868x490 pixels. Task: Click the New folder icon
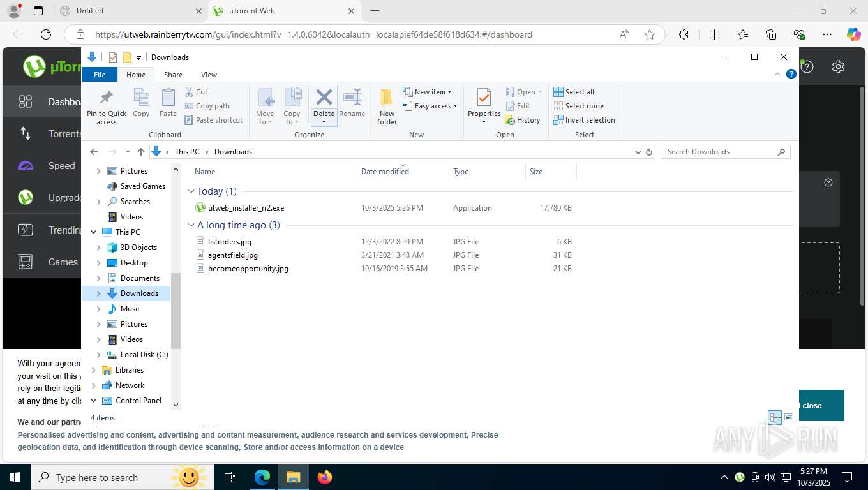pyautogui.click(x=387, y=98)
